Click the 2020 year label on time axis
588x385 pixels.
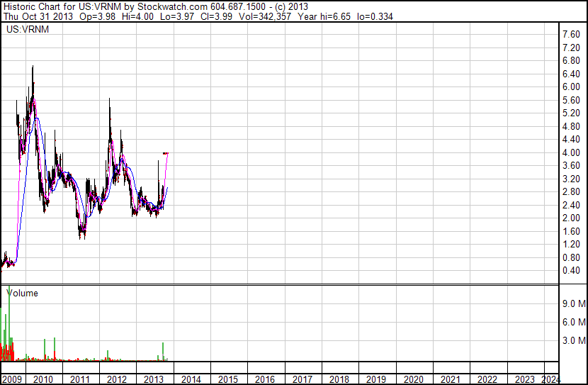[x=413, y=379]
